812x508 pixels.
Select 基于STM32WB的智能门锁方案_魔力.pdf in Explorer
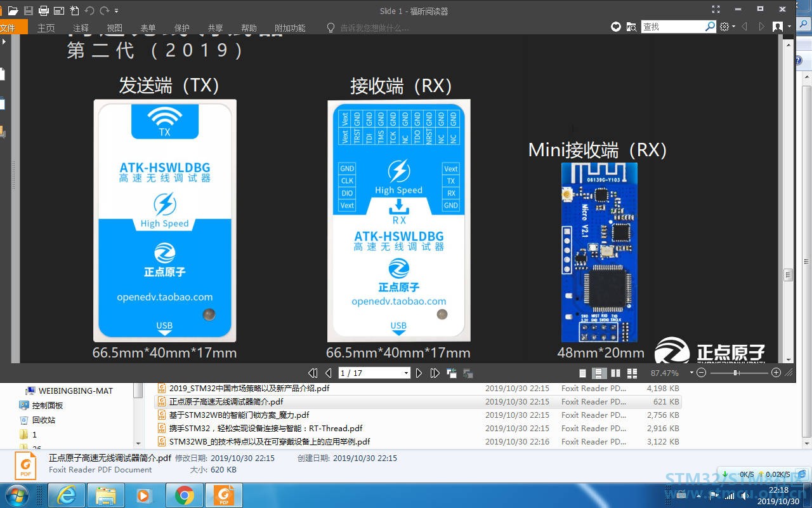click(239, 415)
